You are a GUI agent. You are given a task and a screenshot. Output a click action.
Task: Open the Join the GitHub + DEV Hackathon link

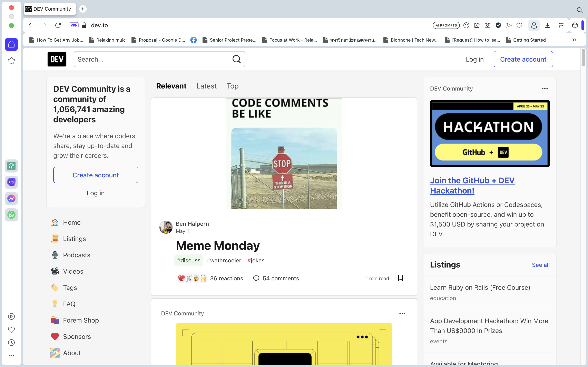(x=472, y=185)
